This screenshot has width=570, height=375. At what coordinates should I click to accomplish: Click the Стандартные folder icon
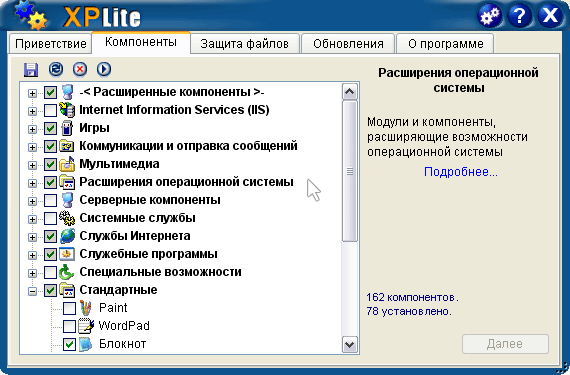67,290
